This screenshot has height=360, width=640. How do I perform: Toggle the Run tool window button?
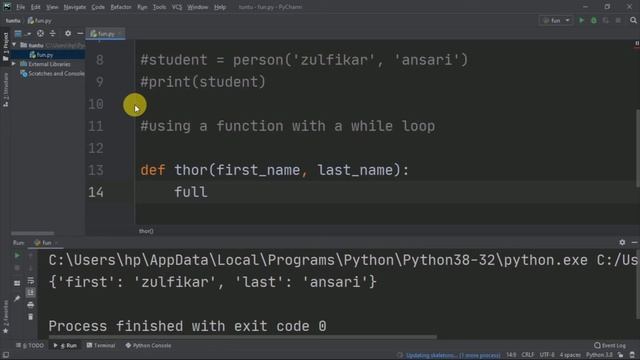(x=65, y=345)
